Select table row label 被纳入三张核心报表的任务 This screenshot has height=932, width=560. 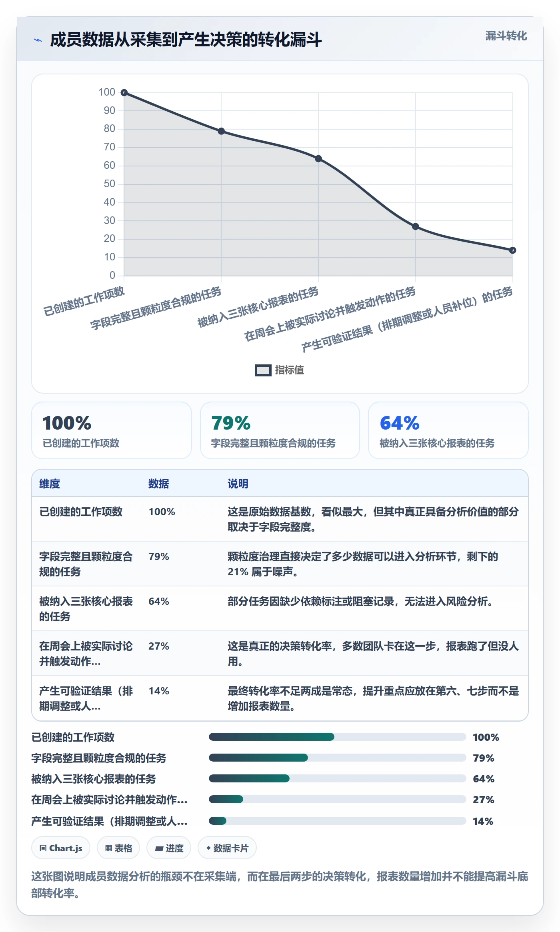coord(86,609)
